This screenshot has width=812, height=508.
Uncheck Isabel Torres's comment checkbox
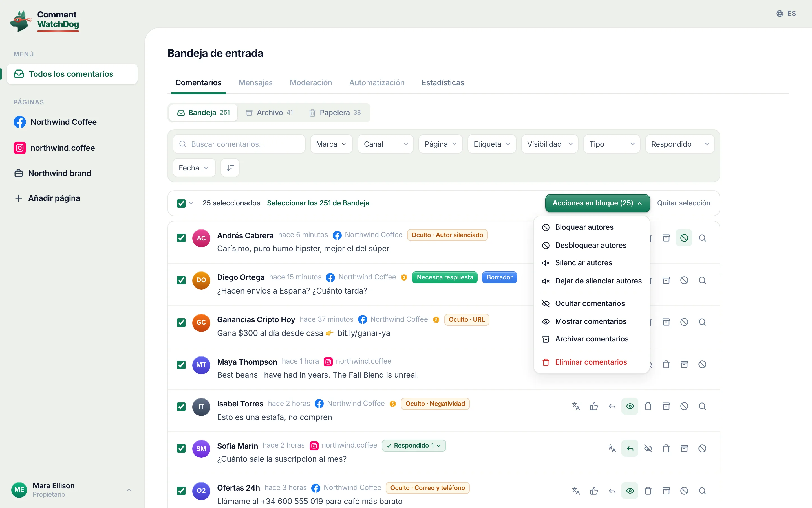(181, 406)
